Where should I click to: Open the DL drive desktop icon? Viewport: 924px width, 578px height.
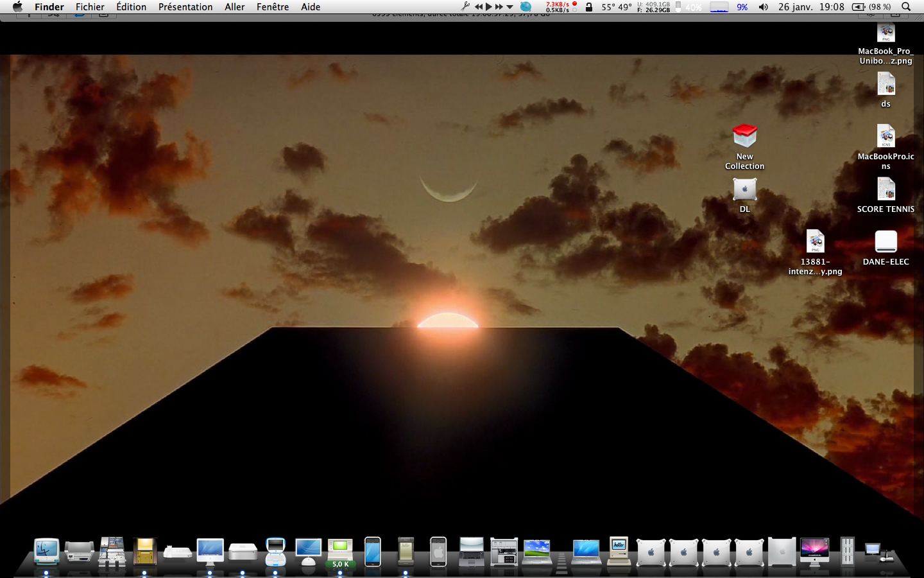point(744,194)
